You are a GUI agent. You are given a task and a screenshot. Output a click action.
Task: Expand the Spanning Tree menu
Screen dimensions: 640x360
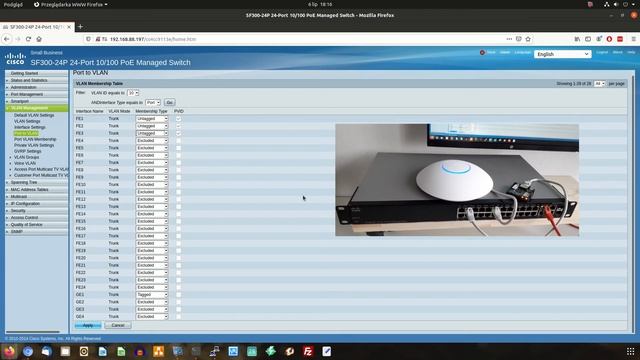point(37,182)
